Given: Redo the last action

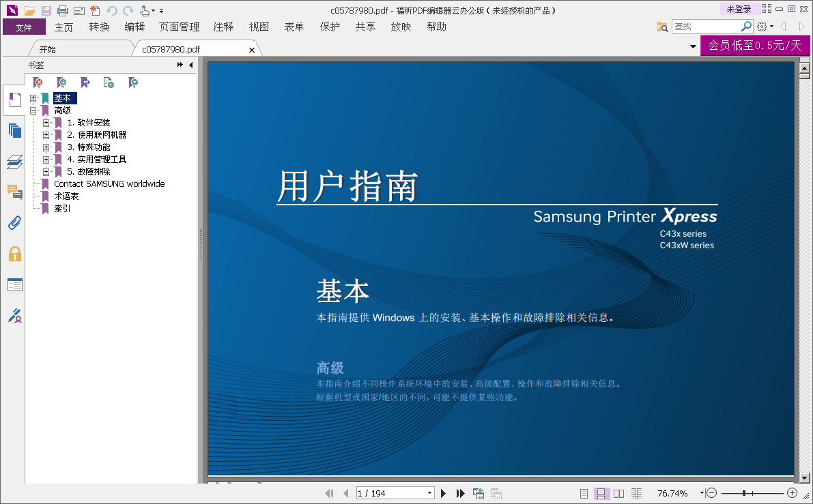Looking at the screenshot, I should pos(128,10).
